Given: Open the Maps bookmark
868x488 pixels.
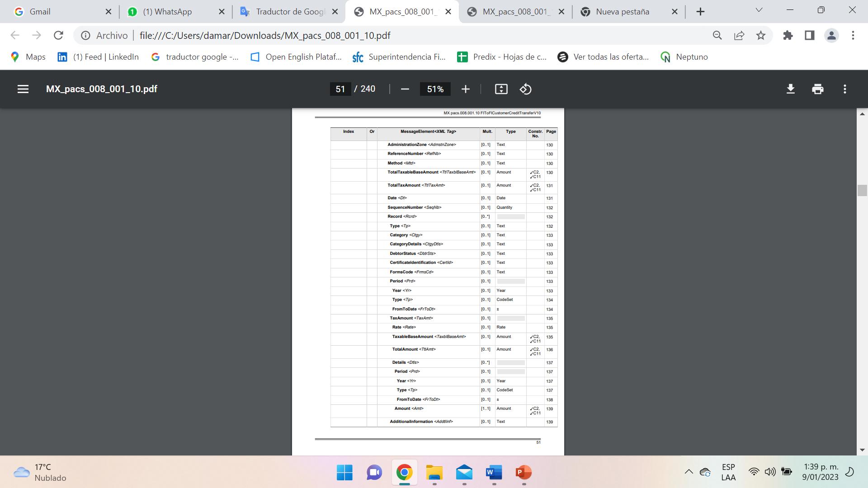Looking at the screenshot, I should [28, 57].
